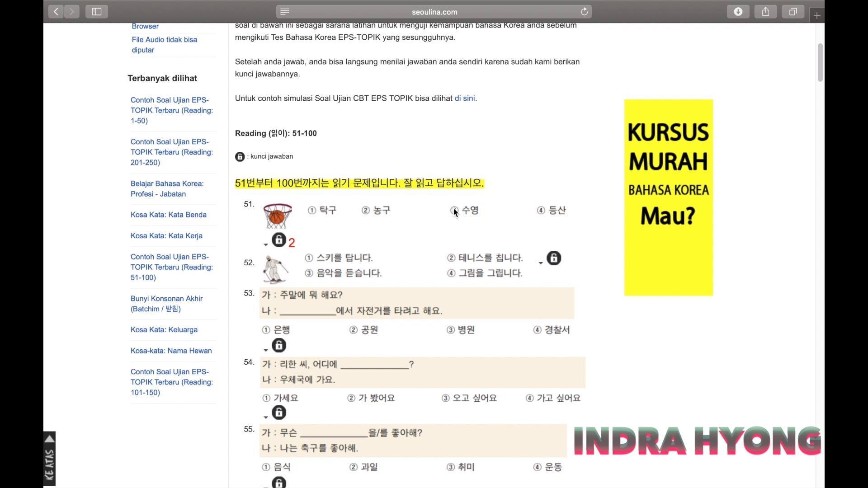The image size is (868, 488).
Task: Open Kosa-kata: Nama Hewan sidebar item
Action: pyautogui.click(x=171, y=351)
